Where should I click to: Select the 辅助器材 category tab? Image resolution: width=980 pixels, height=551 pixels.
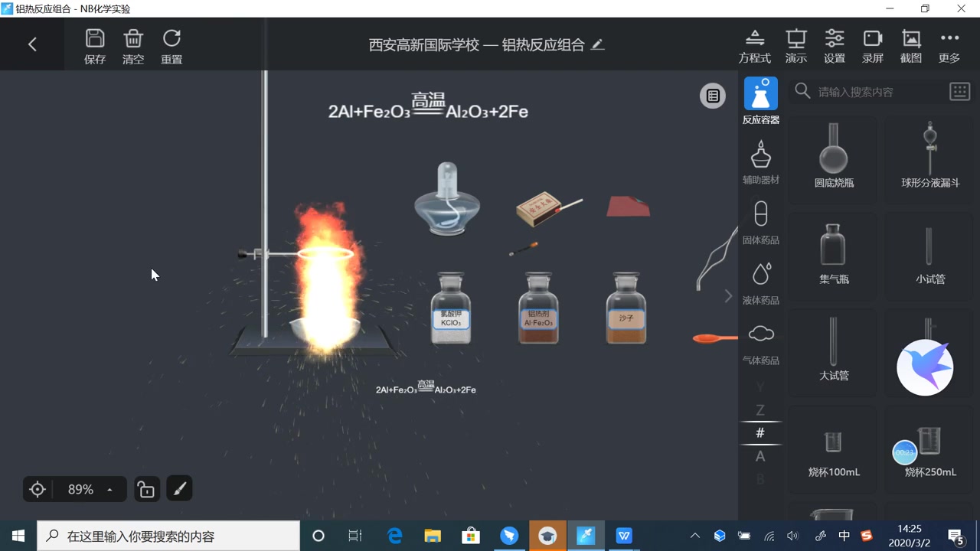[x=760, y=162]
